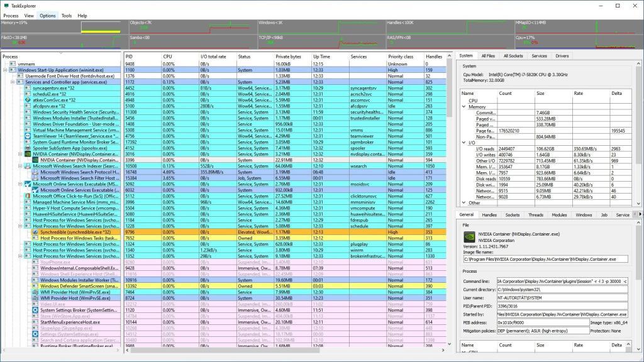644x362 pixels.
Task: Click the Cpu usage graph panel
Action: 579,42
